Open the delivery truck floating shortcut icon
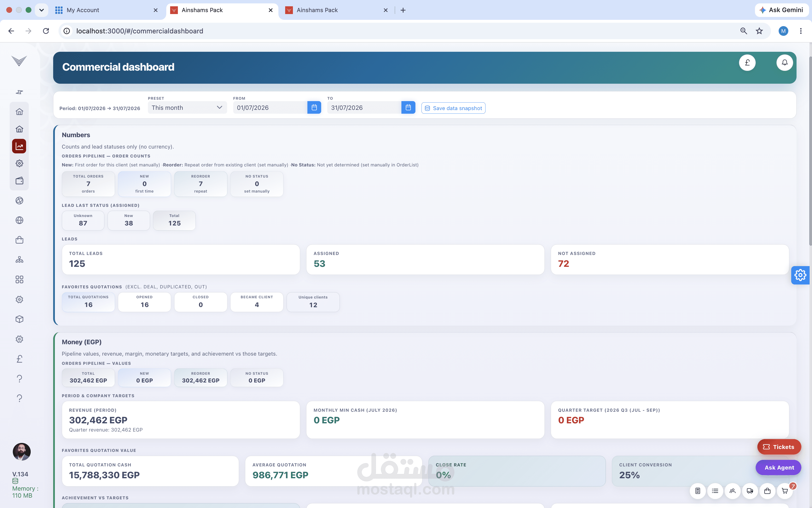 point(750,491)
